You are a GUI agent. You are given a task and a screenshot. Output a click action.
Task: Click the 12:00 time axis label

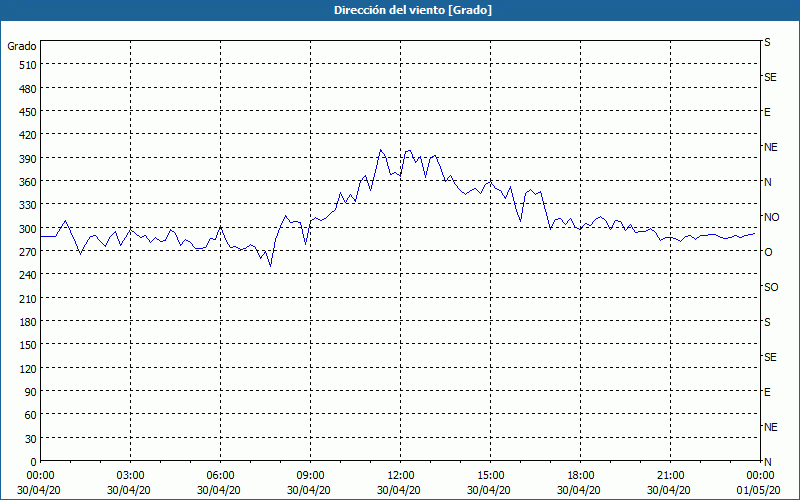401,476
